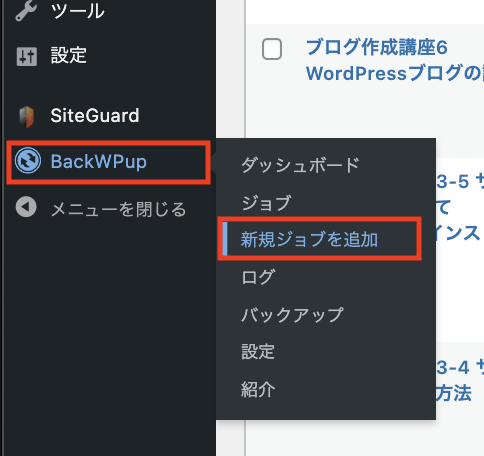Open 紹介 in BackWPup submenu

pyautogui.click(x=258, y=389)
